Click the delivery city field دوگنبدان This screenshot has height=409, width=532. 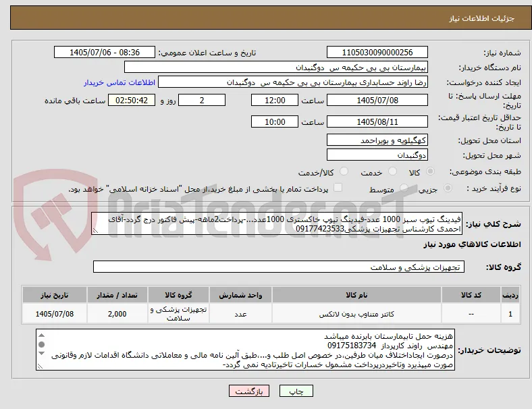coord(377,155)
